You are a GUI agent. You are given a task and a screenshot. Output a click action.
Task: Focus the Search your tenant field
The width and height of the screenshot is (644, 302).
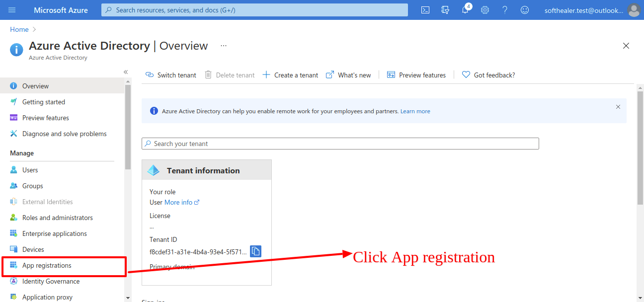pyautogui.click(x=340, y=144)
